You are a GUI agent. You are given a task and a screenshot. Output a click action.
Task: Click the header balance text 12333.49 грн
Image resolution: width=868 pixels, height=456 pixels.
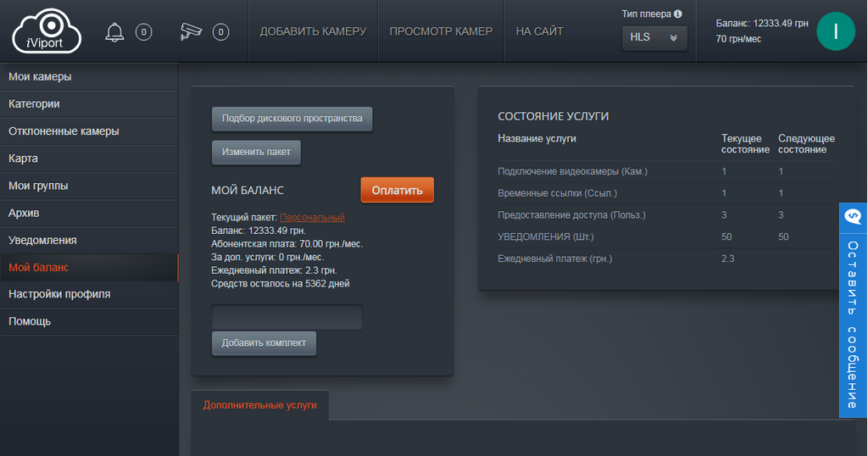(762, 23)
